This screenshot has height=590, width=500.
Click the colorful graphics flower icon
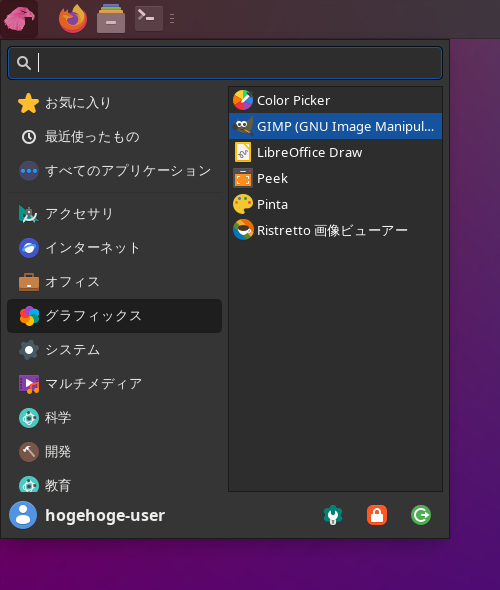[29, 316]
